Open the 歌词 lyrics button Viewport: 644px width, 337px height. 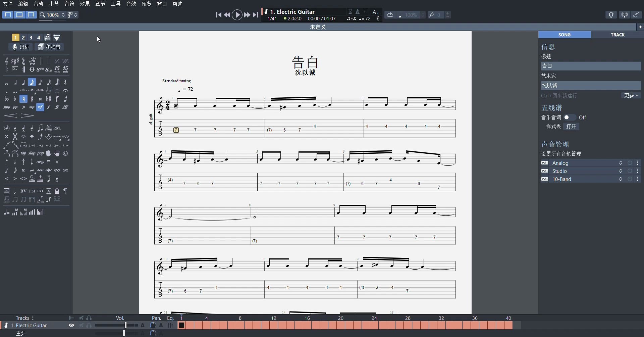(21, 47)
